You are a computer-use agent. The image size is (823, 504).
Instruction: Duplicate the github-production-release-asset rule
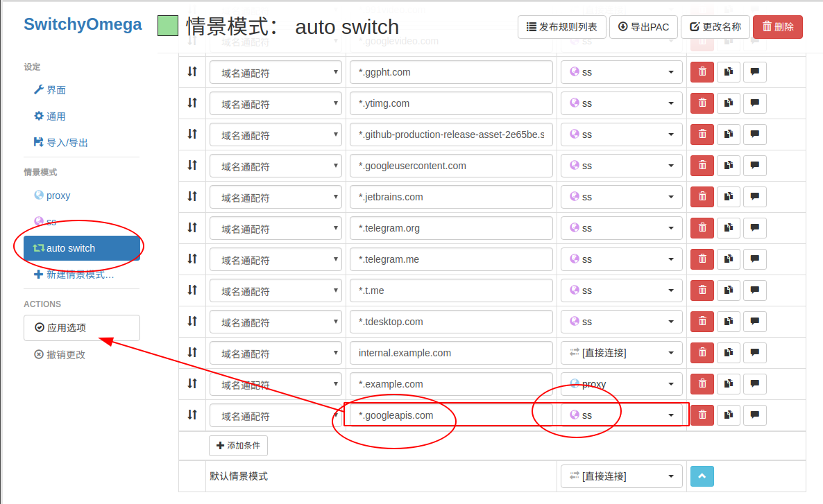pyautogui.click(x=729, y=134)
